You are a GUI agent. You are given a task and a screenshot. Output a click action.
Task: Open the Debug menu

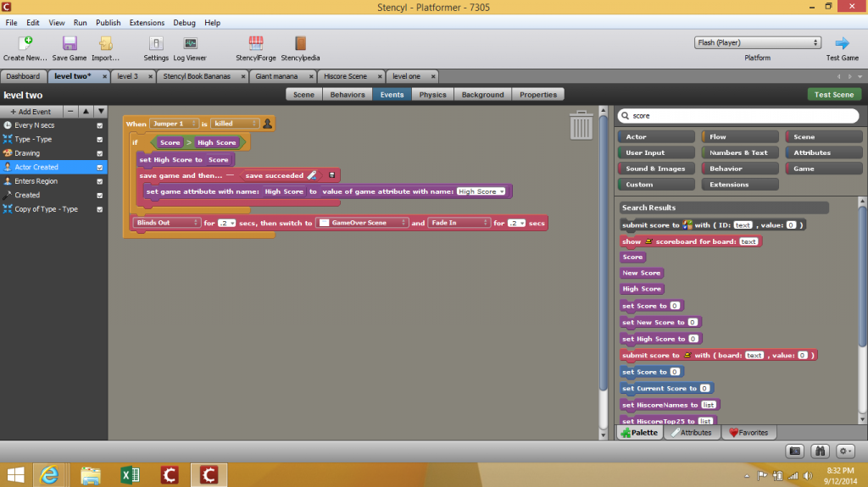(184, 23)
